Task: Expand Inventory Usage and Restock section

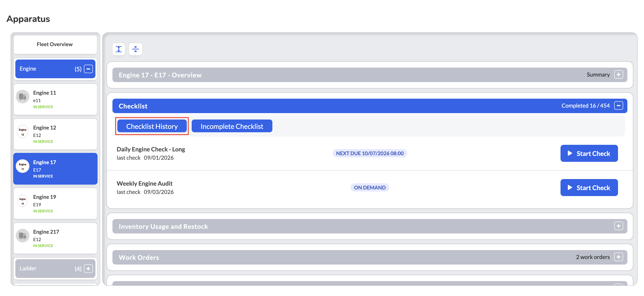Action: point(618,226)
